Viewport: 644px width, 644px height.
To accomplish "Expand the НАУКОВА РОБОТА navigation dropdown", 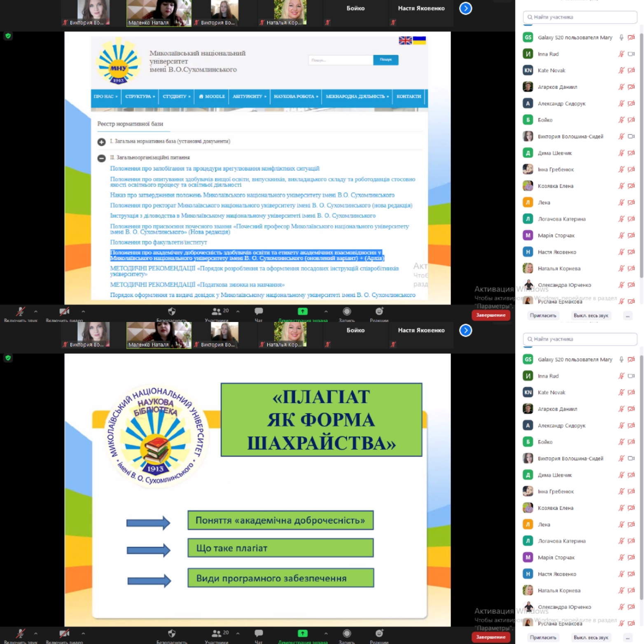I will pos(296,96).
